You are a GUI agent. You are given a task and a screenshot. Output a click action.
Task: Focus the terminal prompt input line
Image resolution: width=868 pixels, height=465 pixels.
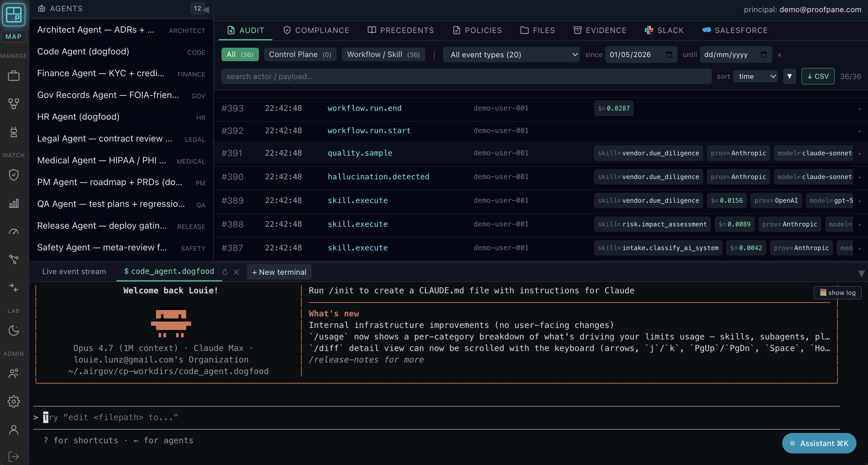436,418
